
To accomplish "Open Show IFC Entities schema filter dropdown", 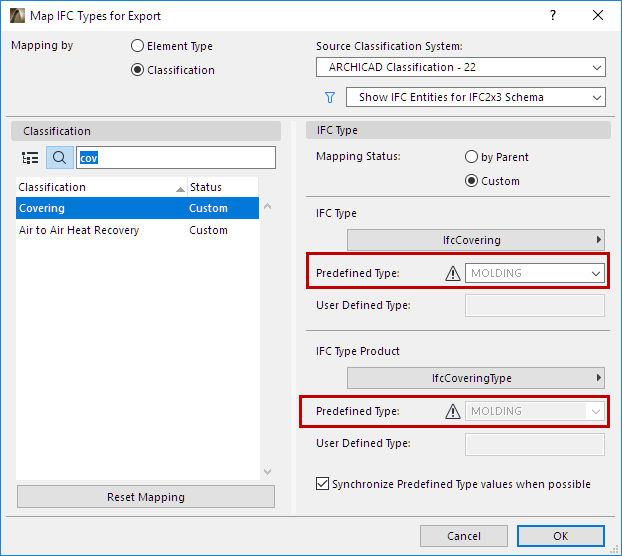I will tap(476, 97).
